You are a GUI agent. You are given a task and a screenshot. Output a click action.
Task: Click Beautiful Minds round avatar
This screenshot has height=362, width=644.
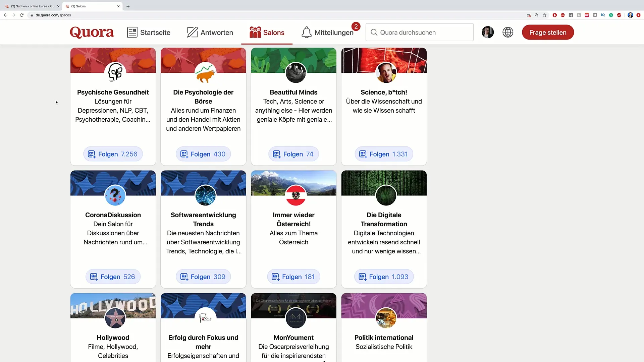click(296, 72)
